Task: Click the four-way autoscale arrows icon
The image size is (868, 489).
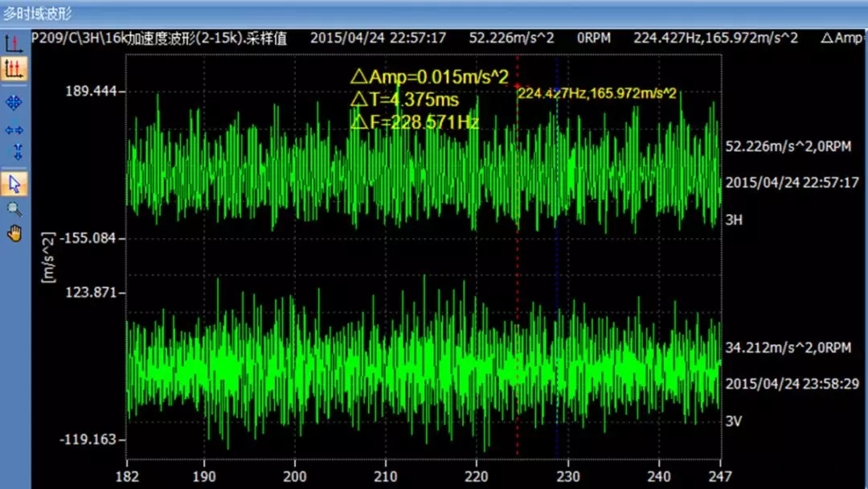Action: [14, 102]
